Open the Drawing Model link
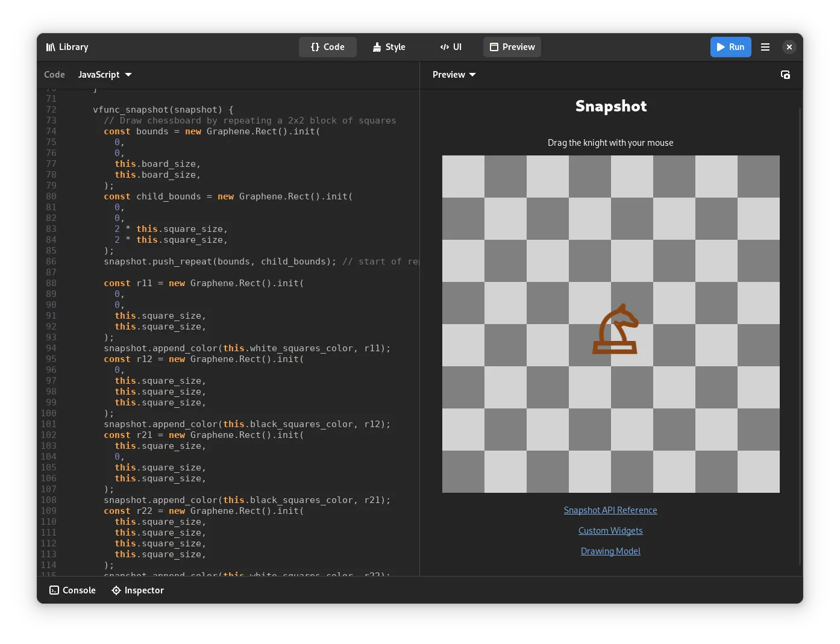 coord(610,551)
